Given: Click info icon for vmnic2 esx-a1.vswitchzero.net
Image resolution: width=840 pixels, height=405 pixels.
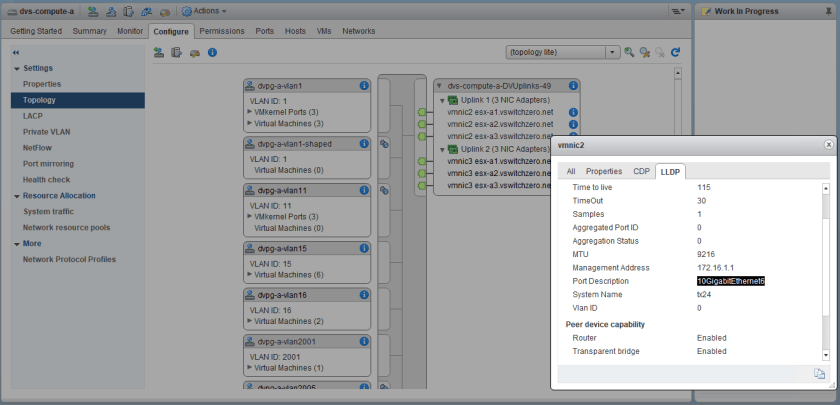Looking at the screenshot, I should [x=573, y=113].
